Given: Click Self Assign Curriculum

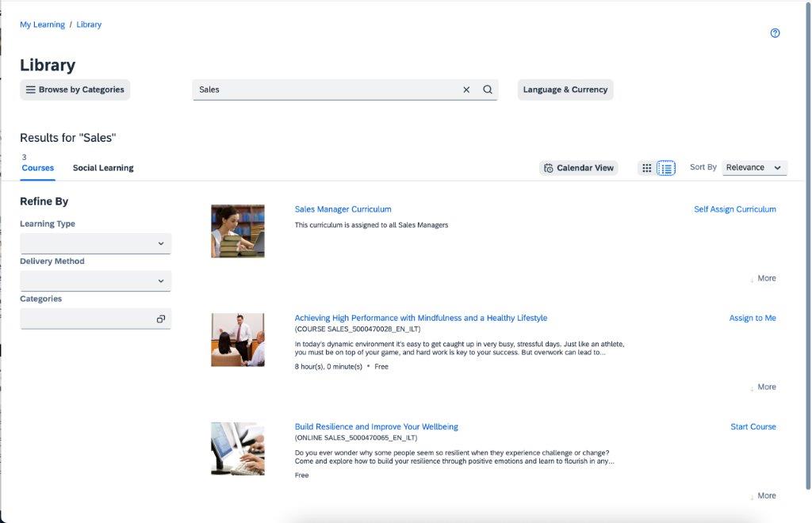Looking at the screenshot, I should tap(735, 209).
